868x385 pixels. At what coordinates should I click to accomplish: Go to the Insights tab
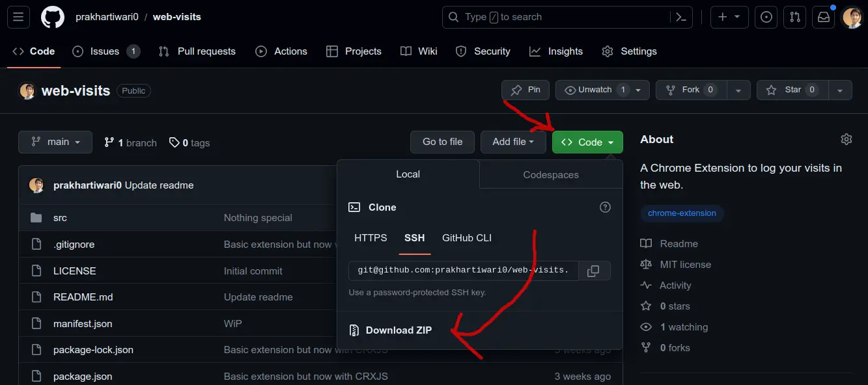[556, 51]
